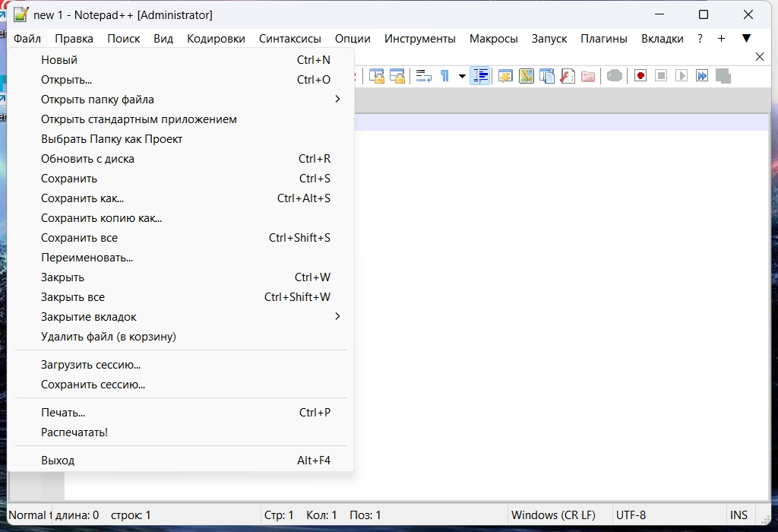This screenshot has height=532, width=778.
Task: Choose 'Открыть...' menu entry
Action: pos(181,80)
